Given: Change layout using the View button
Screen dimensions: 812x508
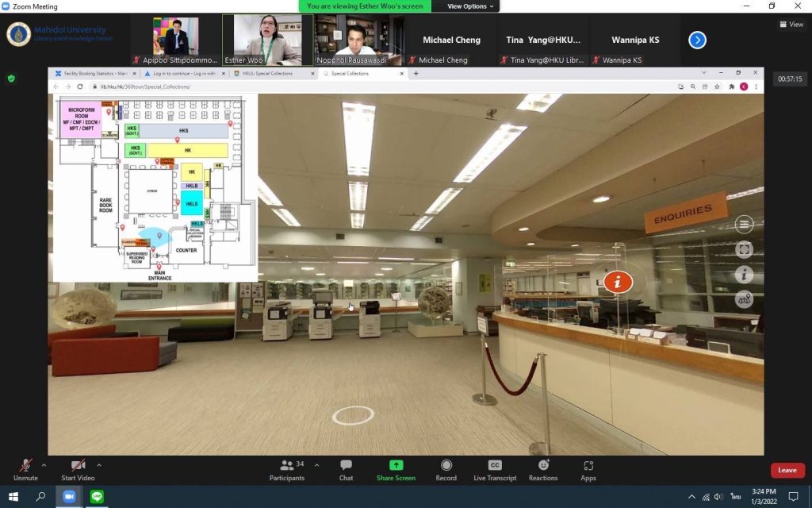Looking at the screenshot, I should point(791,25).
